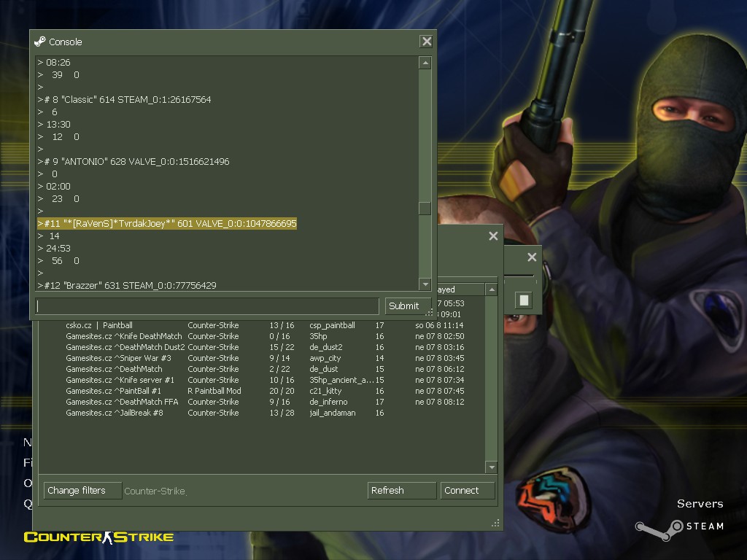This screenshot has height=560, width=747.
Task: Click server list scroll up arrow
Action: coord(492,289)
